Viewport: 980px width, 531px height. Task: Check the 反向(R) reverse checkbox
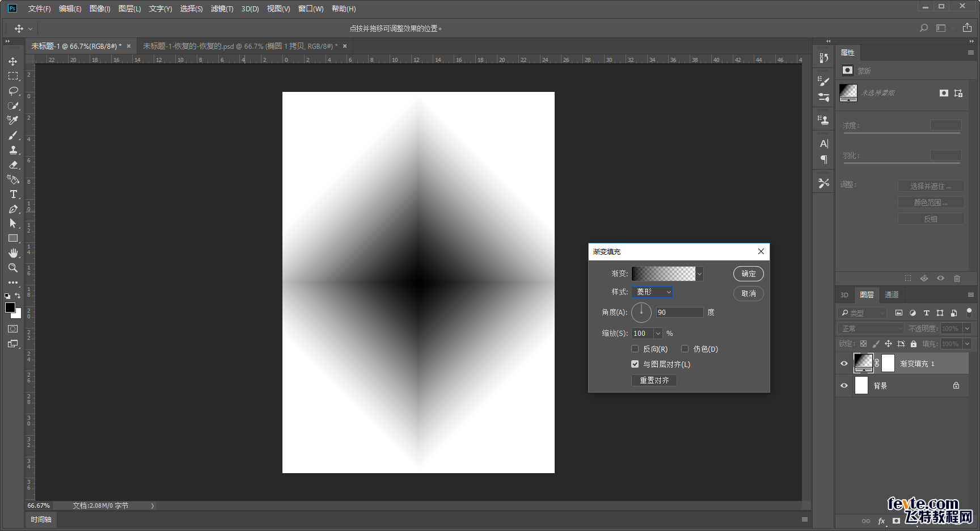tap(635, 349)
